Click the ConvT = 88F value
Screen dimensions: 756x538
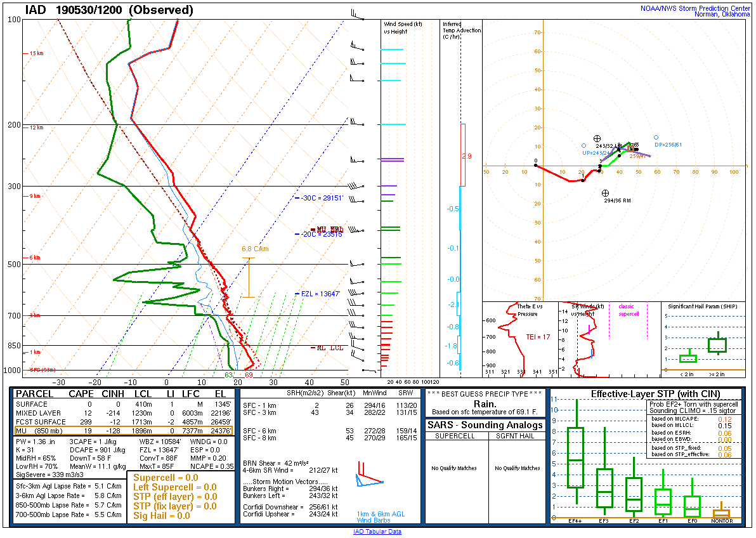pos(159,458)
